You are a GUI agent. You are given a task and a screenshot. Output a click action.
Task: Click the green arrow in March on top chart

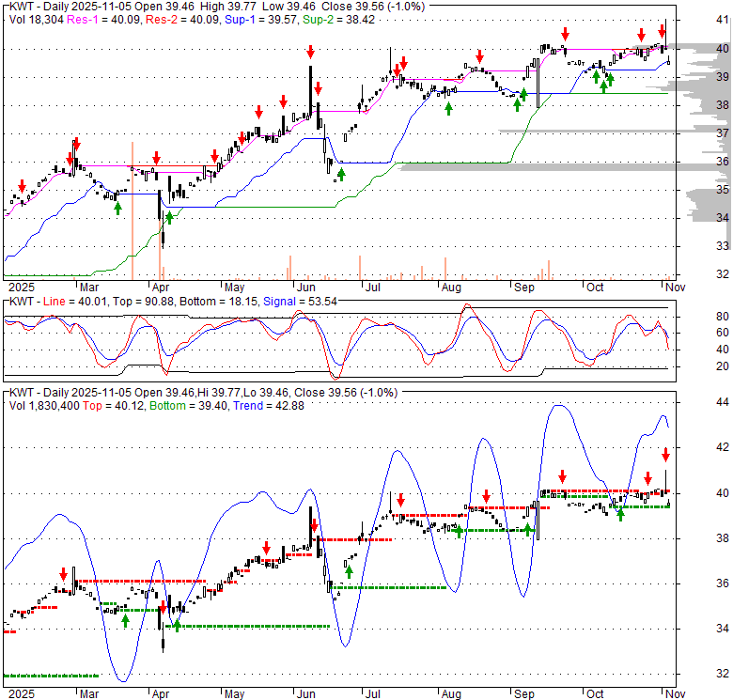pos(117,207)
